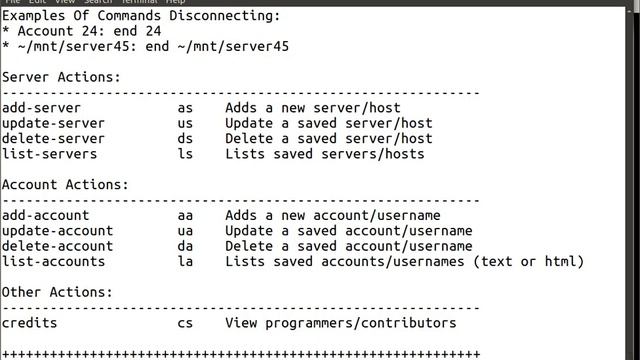
Task: Click the 'delete-account' command name
Action: (57, 246)
